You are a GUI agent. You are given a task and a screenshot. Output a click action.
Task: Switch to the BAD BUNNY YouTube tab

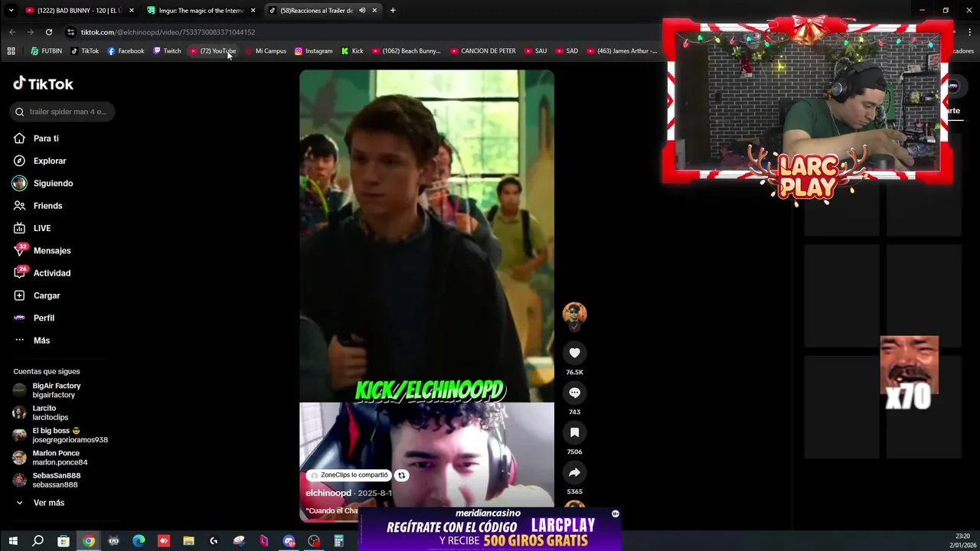tap(80, 11)
